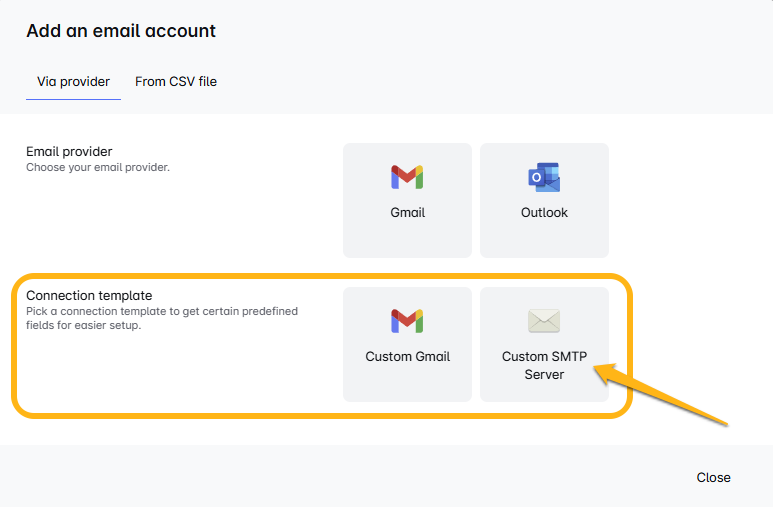Click the Connection template section title
The width and height of the screenshot is (773, 507).
[89, 295]
